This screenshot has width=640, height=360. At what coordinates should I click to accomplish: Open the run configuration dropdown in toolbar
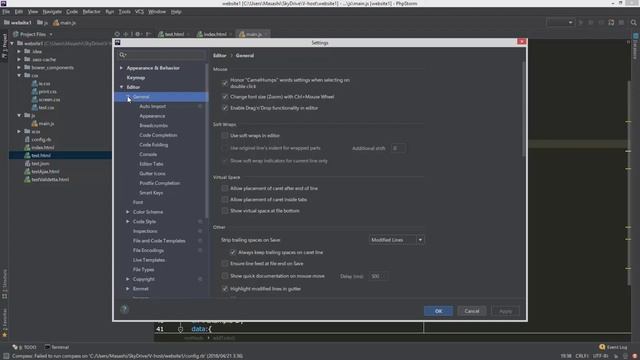coord(560,22)
